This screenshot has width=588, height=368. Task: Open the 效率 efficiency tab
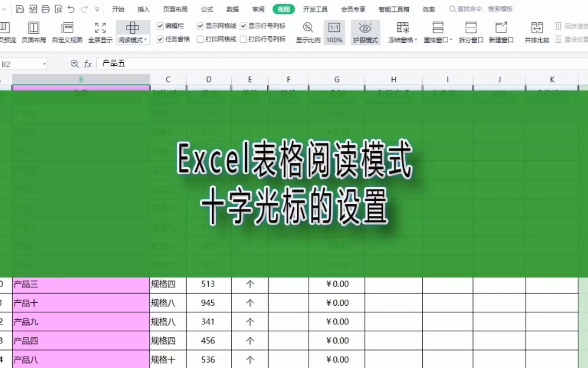click(x=429, y=9)
